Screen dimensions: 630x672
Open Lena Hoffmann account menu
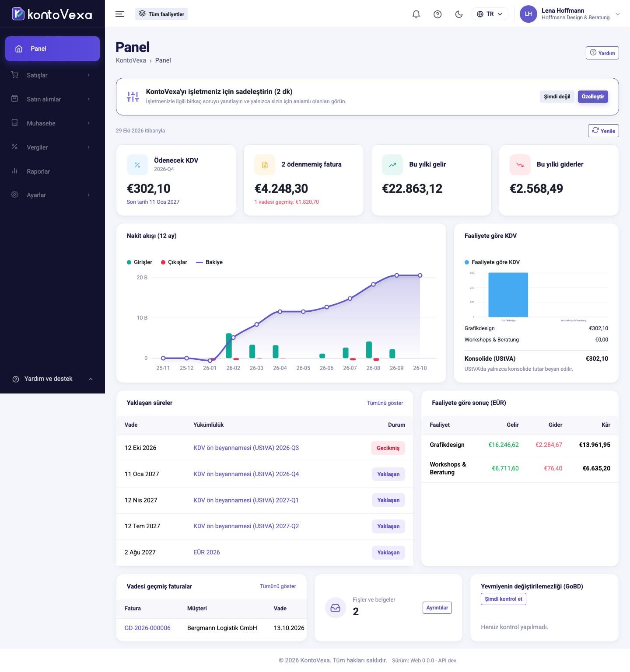click(x=570, y=14)
